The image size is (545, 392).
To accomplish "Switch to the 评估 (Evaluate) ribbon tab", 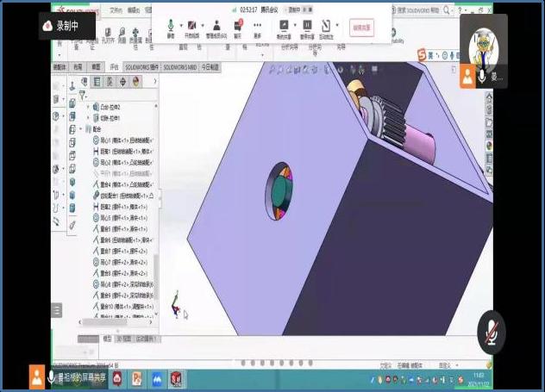I will coord(114,66).
